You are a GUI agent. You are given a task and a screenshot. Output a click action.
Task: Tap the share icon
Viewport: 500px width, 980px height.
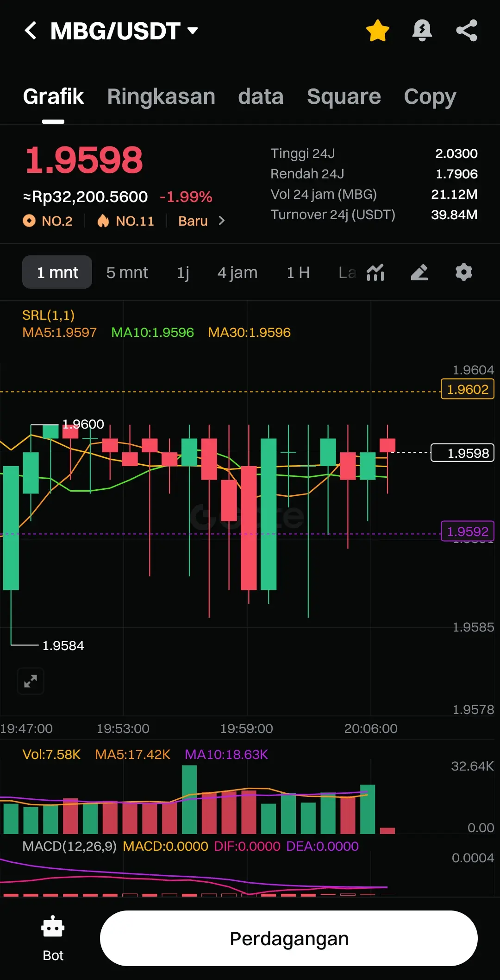tap(467, 31)
